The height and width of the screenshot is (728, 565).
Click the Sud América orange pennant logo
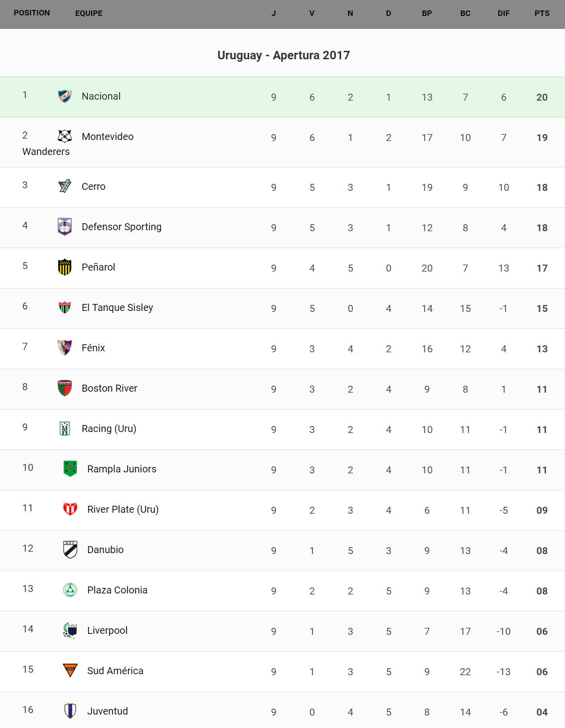[x=70, y=670]
